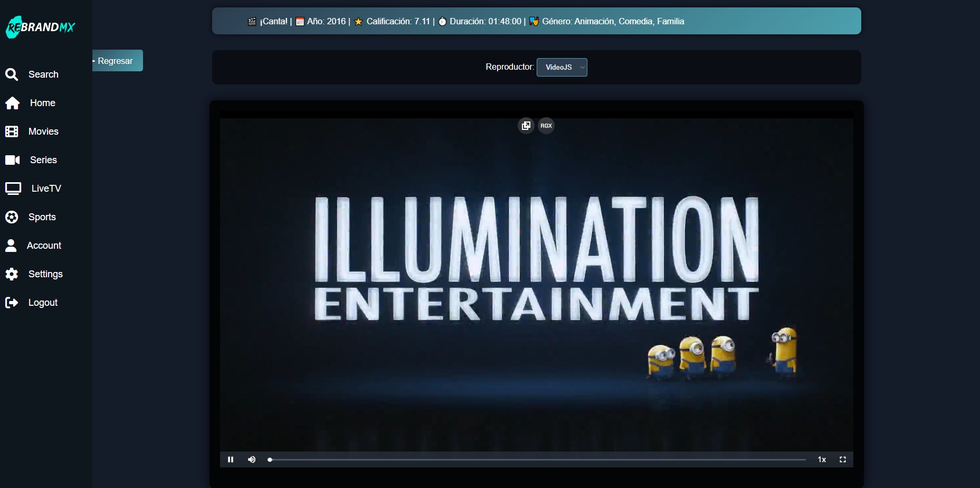Click the Género: Animación, Comedia, Familia text

tap(613, 22)
